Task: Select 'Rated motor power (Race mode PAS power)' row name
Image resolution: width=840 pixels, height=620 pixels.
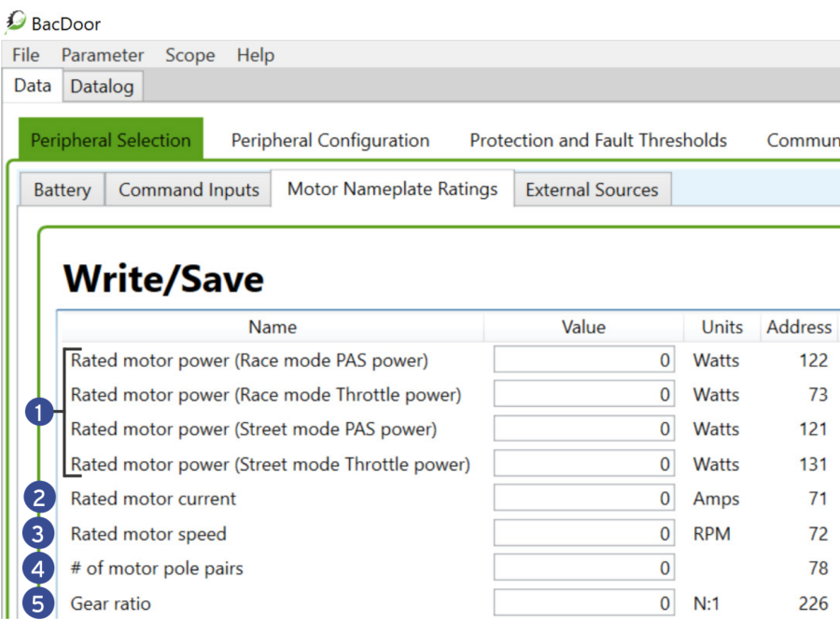Action: [x=249, y=360]
